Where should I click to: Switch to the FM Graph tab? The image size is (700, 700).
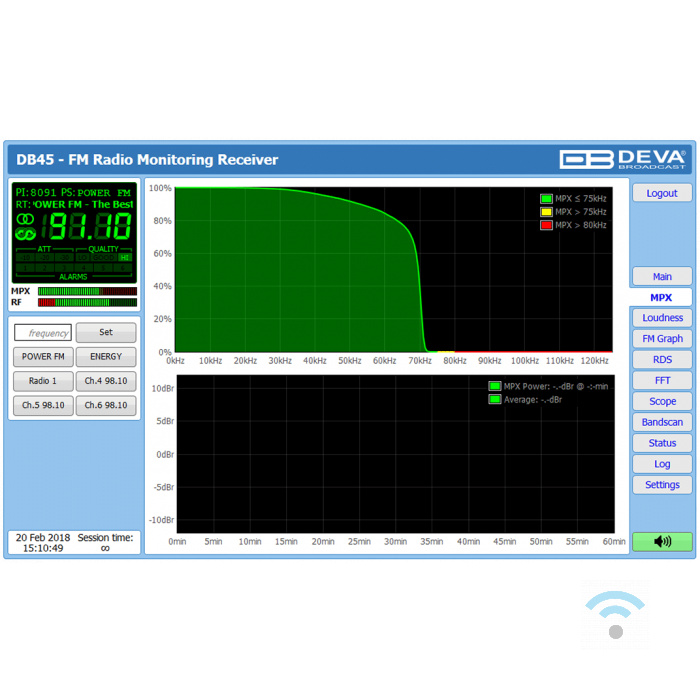pyautogui.click(x=662, y=339)
